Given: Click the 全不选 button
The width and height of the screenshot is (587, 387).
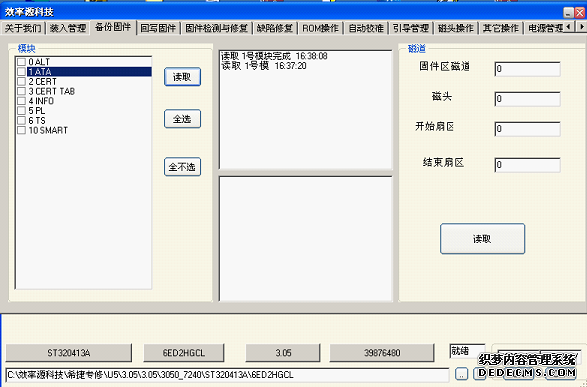Looking at the screenshot, I should point(182,167).
